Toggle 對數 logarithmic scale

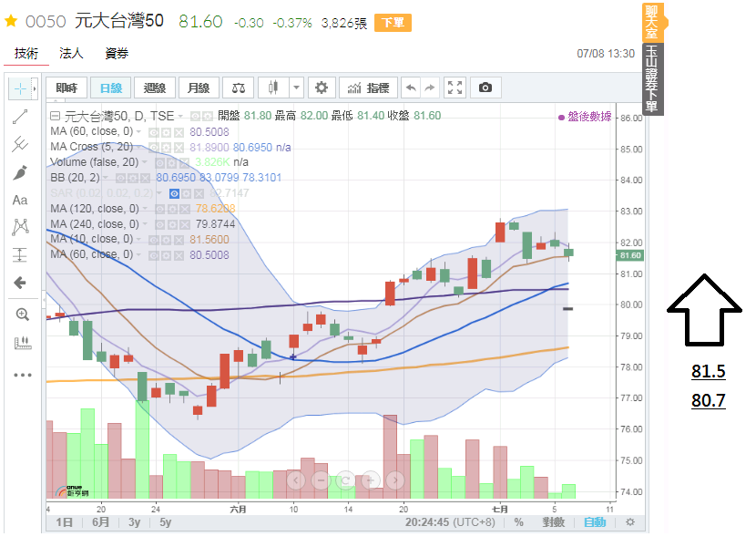553,521
